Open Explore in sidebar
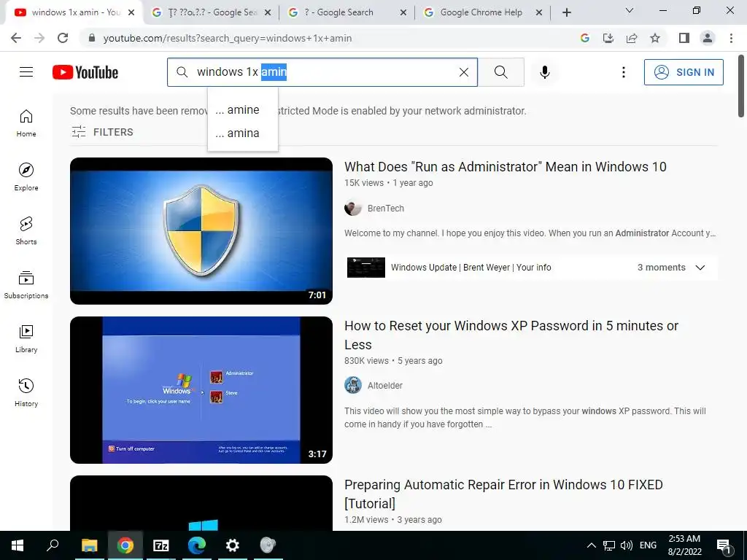This screenshot has width=747, height=560. point(26,176)
